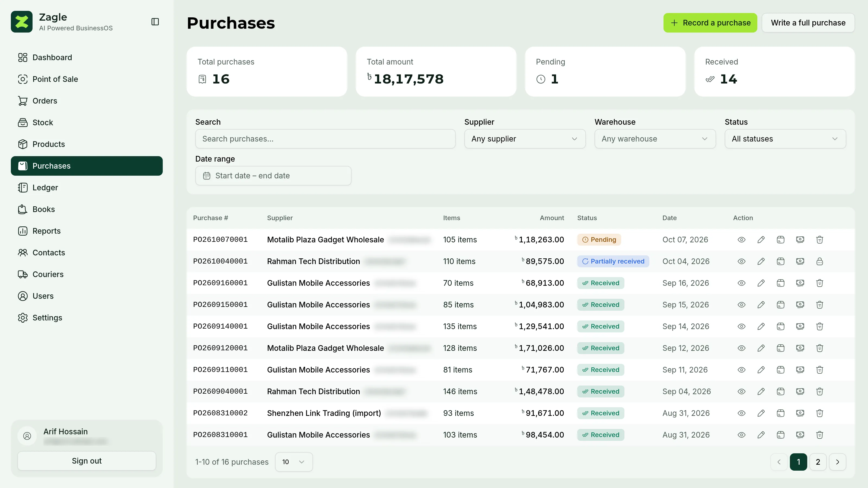Open Point of Sale in sidebar
Viewport: 868px width, 488px height.
click(x=87, y=79)
